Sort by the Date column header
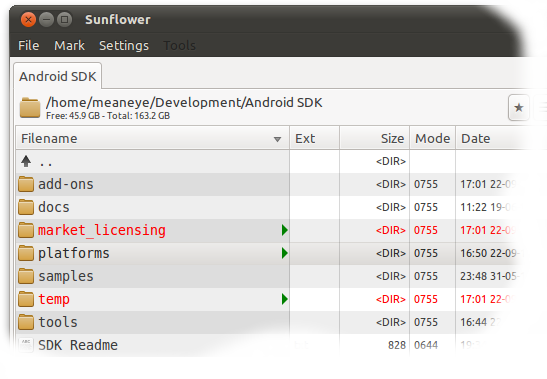 (475, 139)
